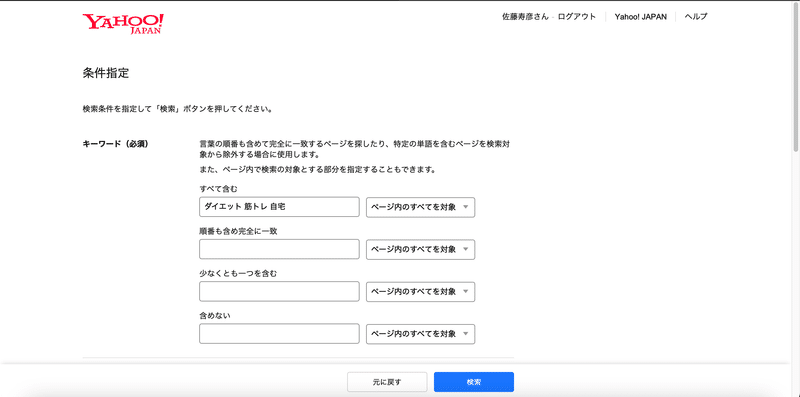Viewport: 800px width, 397px height.
Task: Focus the すべて含む keyword field
Action: click(279, 207)
